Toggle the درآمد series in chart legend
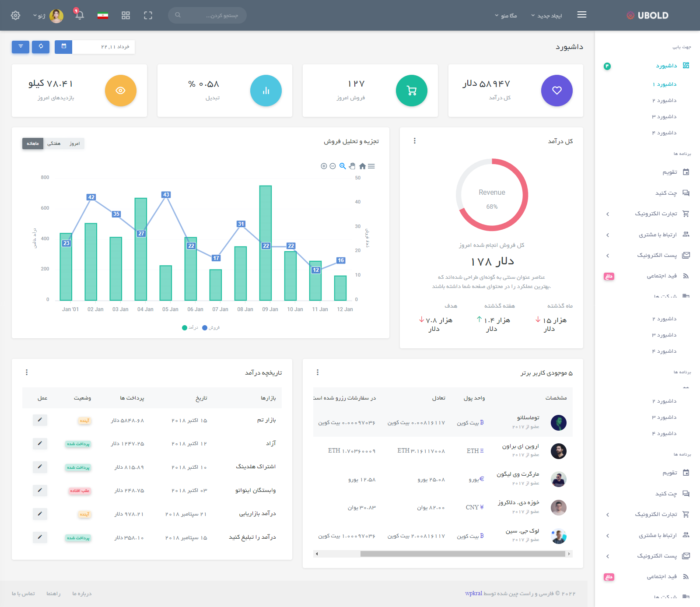This screenshot has width=700, height=607. click(190, 327)
